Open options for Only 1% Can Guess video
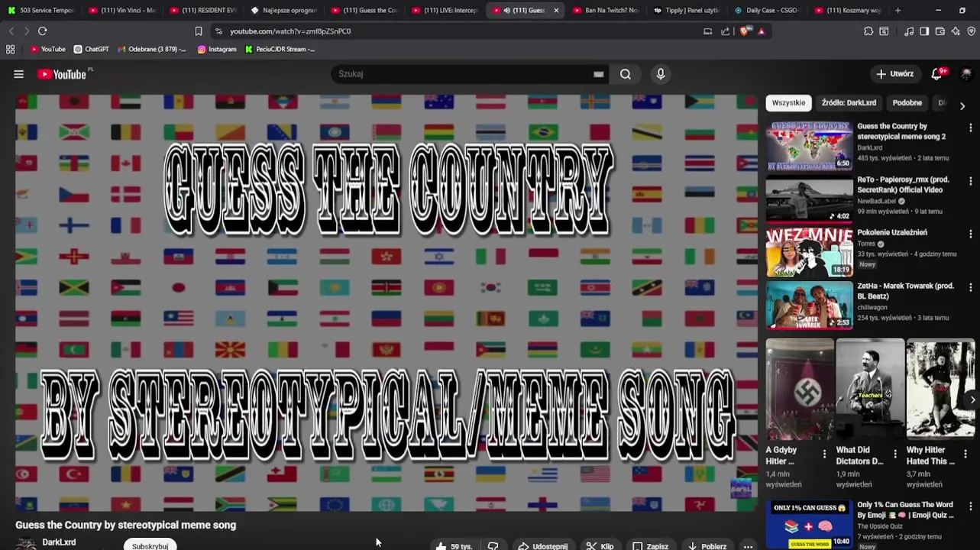This screenshot has width=980, height=550. [x=971, y=507]
